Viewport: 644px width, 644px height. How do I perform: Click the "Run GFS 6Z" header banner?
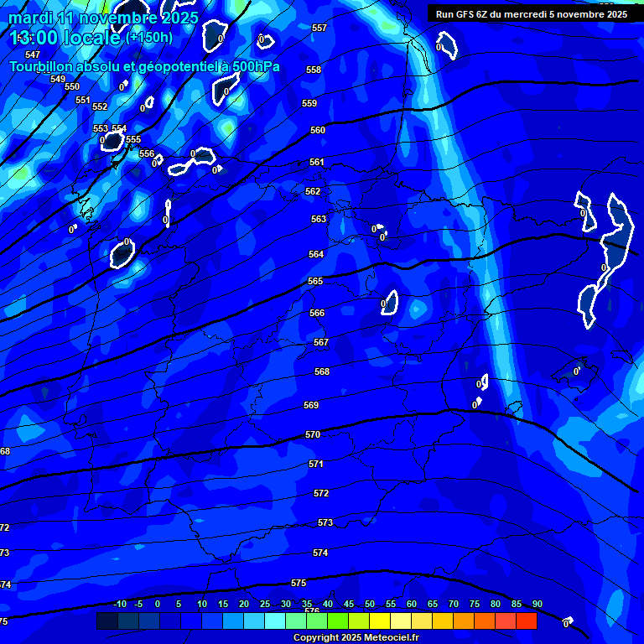tap(531, 14)
